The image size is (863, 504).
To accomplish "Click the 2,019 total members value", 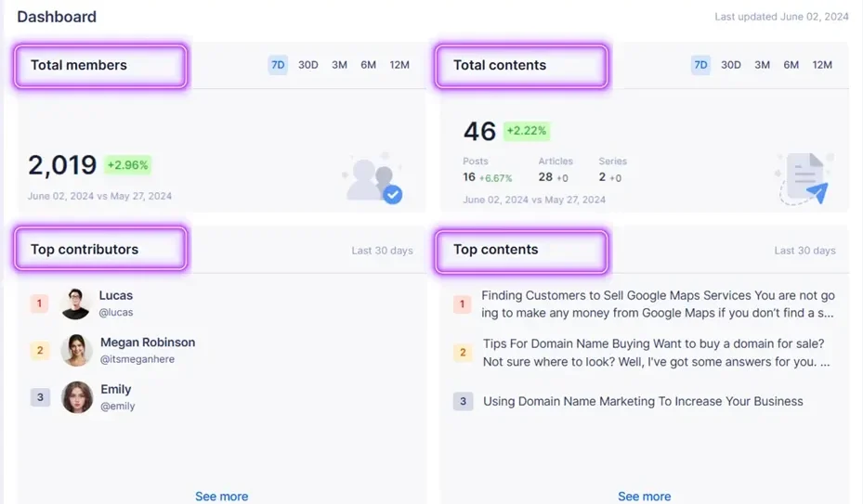I will coord(62,165).
